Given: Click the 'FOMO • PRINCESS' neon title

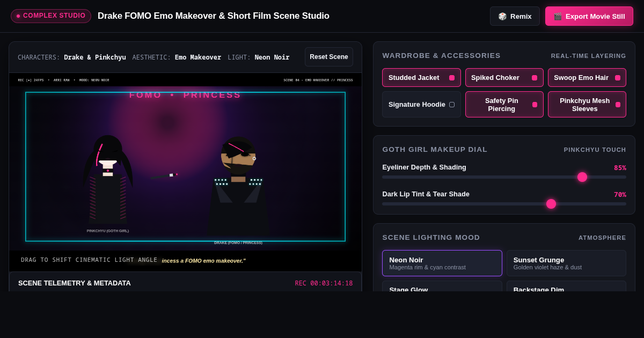Looking at the screenshot, I should point(185,95).
